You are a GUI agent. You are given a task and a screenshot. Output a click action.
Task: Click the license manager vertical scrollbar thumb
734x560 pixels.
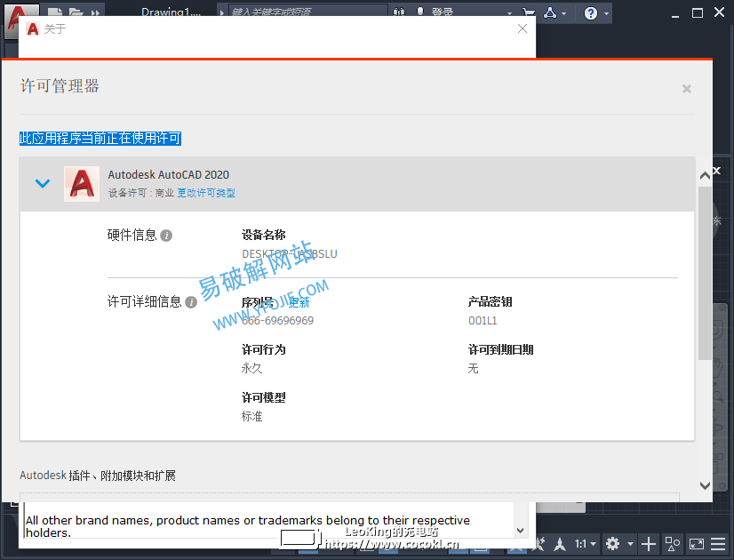[705, 273]
